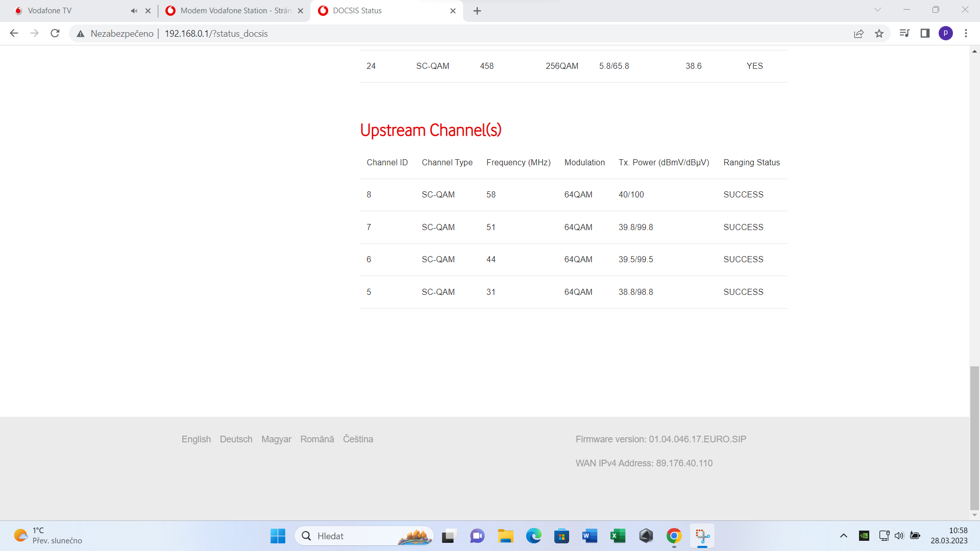
Task: Close the Vodafone TV tab
Action: coord(148,11)
